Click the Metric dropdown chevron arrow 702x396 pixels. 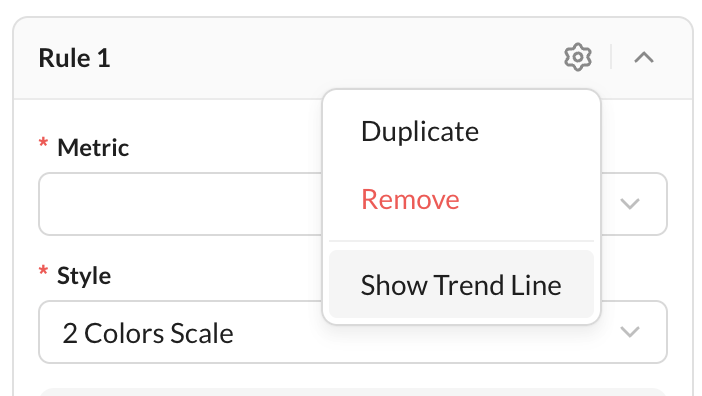(629, 204)
